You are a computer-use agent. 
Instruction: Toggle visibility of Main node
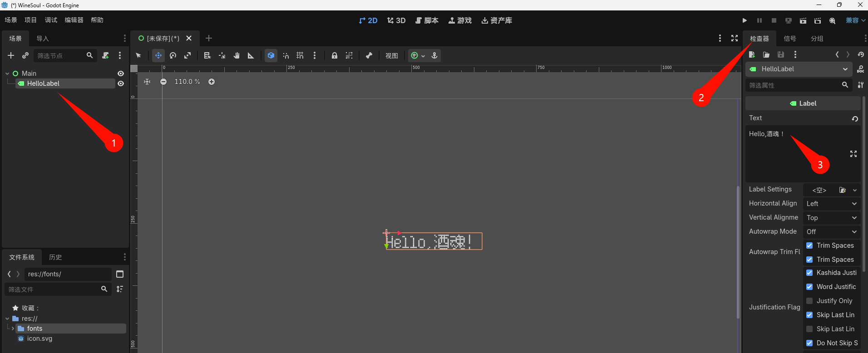121,74
